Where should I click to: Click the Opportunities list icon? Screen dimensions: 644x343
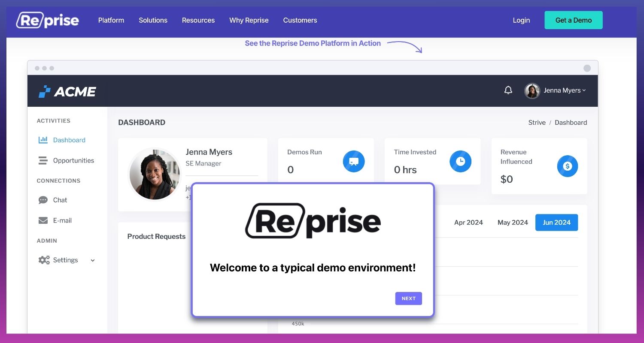[43, 160]
